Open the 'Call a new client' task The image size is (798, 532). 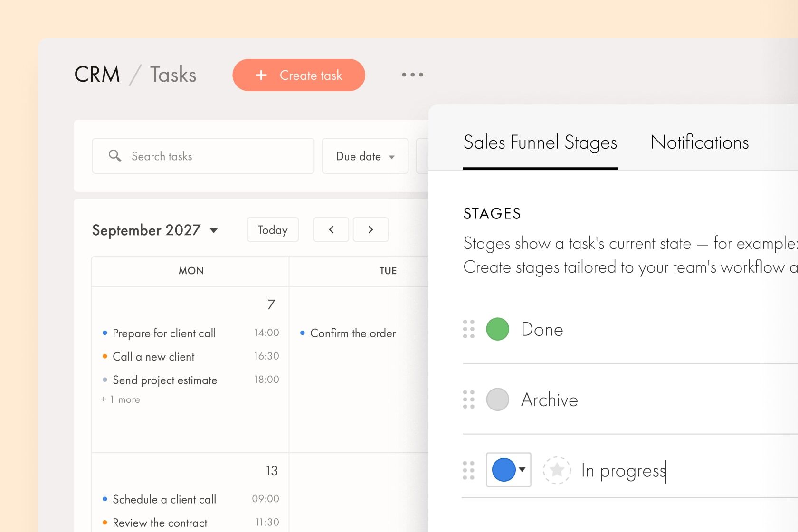click(x=153, y=357)
